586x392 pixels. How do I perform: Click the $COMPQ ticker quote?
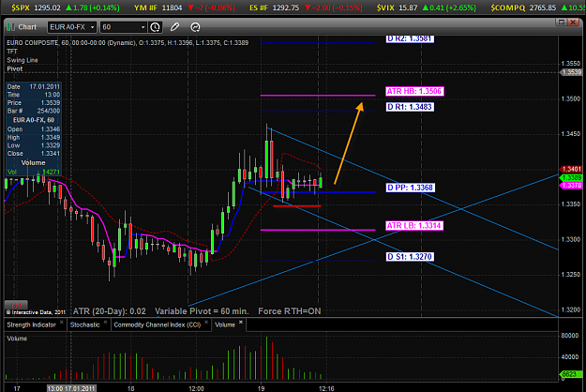click(537, 8)
